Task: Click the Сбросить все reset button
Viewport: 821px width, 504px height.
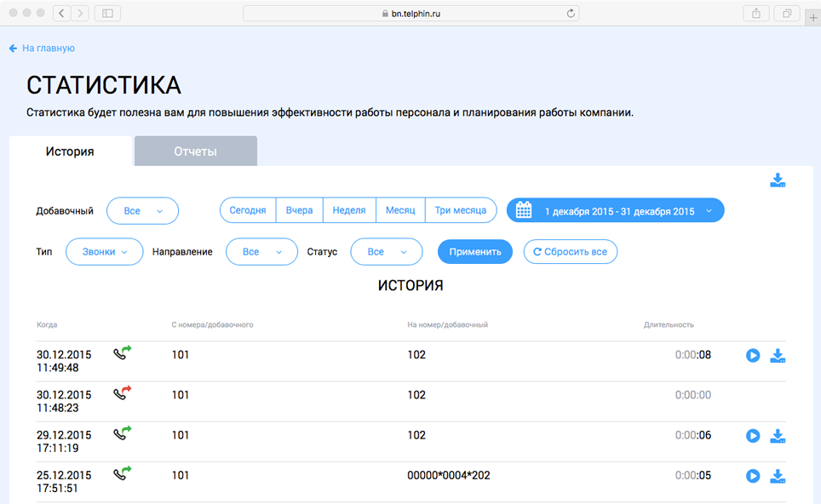Action: [570, 252]
